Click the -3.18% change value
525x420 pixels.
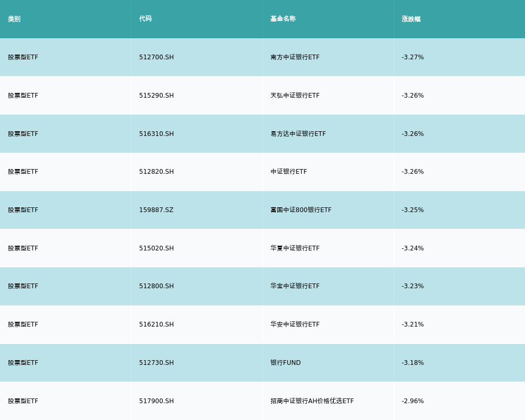tap(413, 363)
